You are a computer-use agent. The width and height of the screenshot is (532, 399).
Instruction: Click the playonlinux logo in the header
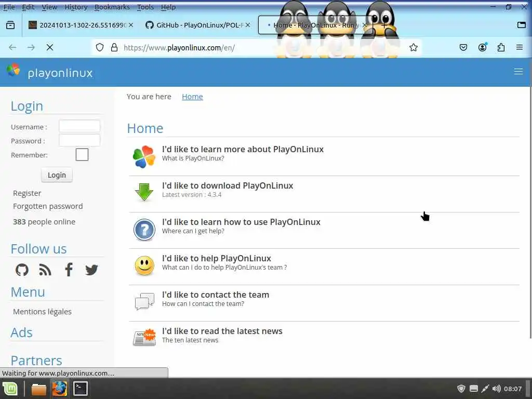pyautogui.click(x=49, y=72)
